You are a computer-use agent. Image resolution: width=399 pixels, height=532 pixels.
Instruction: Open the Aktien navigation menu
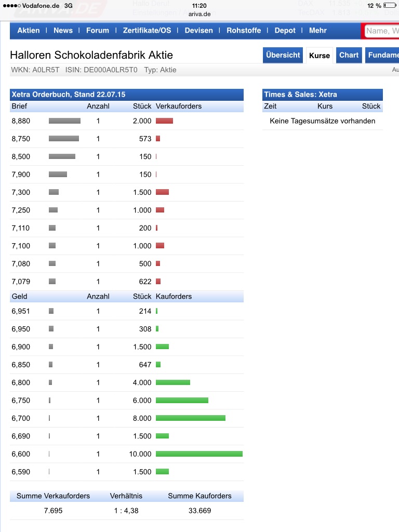pos(29,31)
